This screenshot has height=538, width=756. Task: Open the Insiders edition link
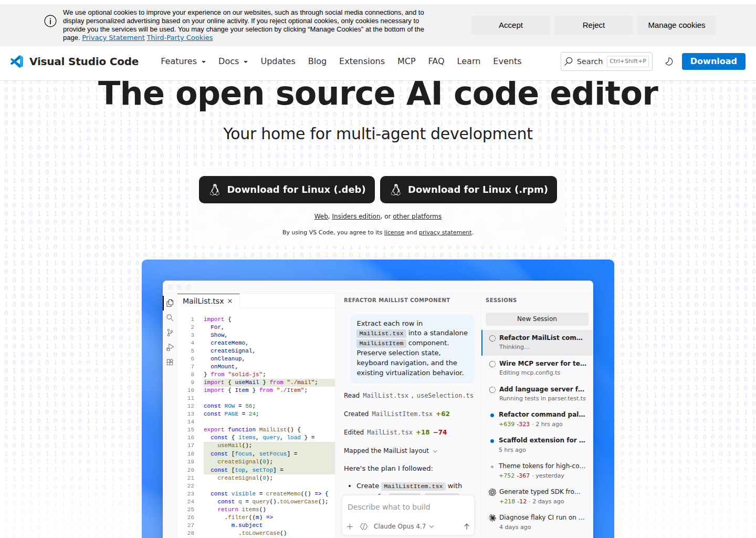point(356,216)
